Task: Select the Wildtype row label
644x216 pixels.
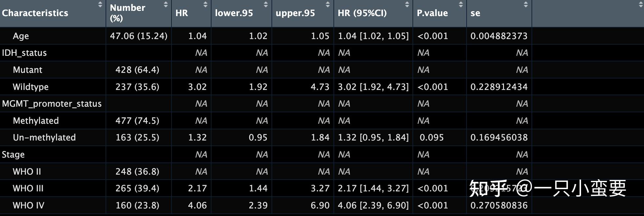Action: click(x=30, y=87)
